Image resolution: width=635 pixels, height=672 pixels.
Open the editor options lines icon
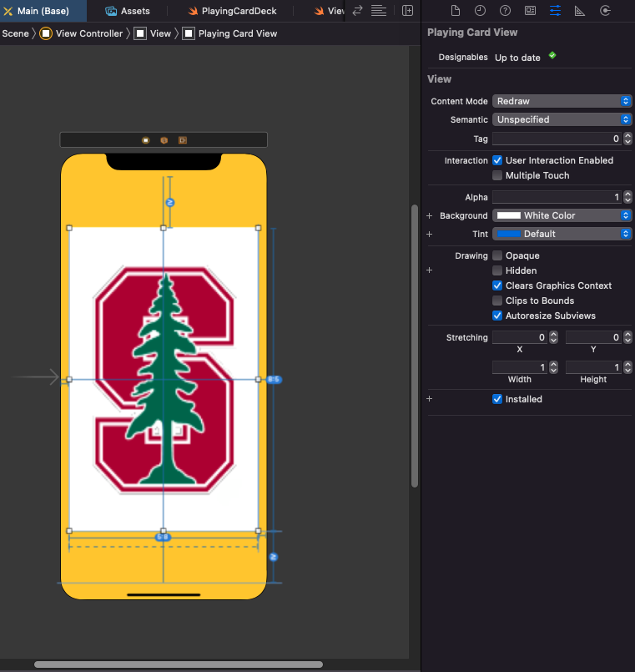pos(379,11)
